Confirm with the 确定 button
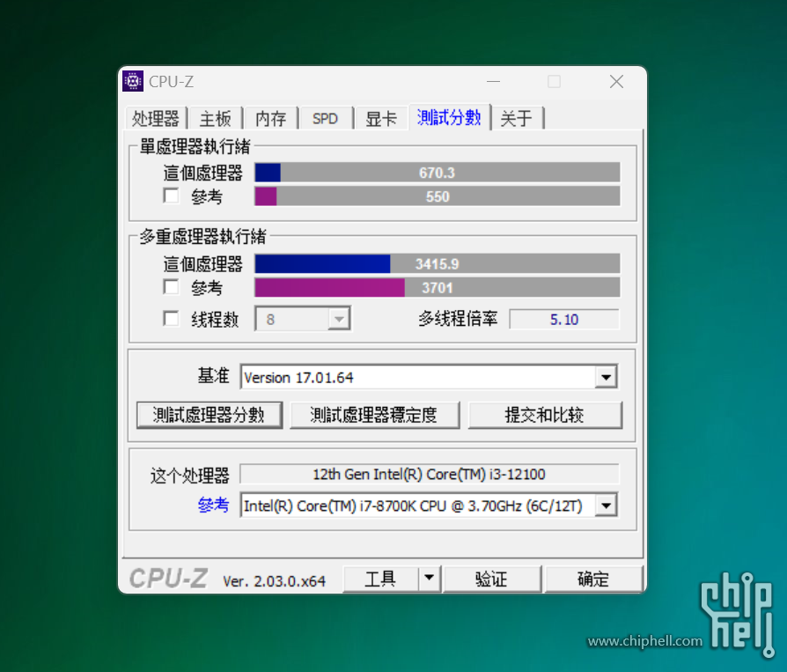Viewport: 787px width, 672px height. point(593,579)
